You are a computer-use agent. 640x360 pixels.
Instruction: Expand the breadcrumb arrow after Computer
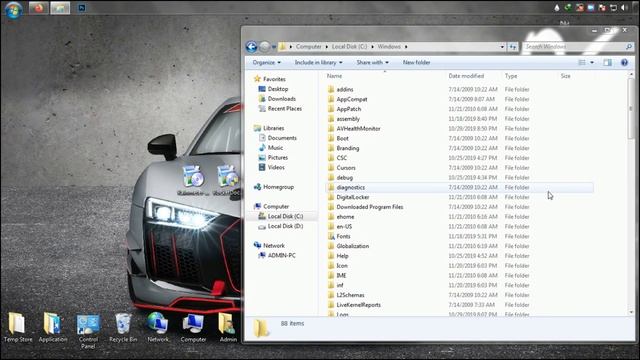click(x=327, y=47)
